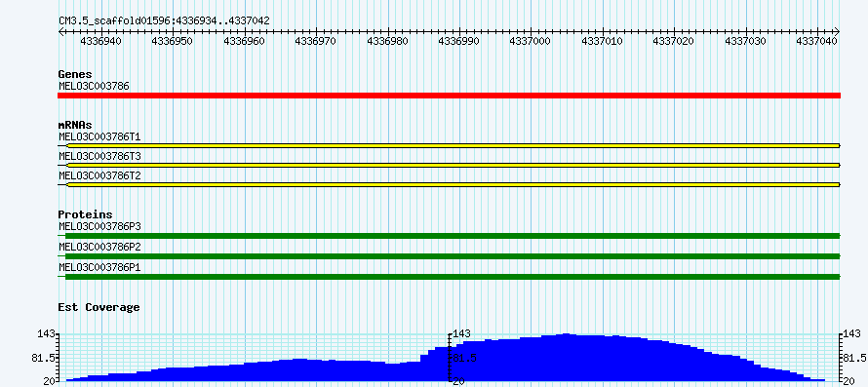Click the center coverage scale axis
The width and height of the screenshot is (868, 387).
450,358
